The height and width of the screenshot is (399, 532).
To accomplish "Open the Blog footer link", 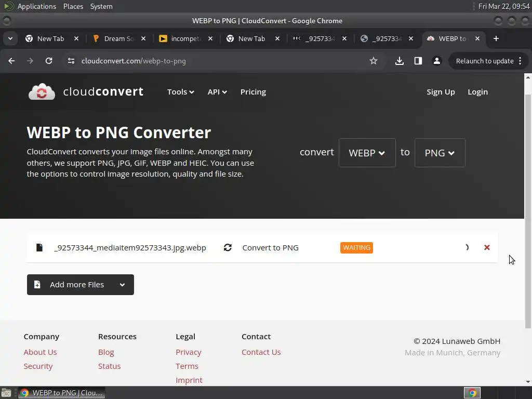I will [106, 352].
